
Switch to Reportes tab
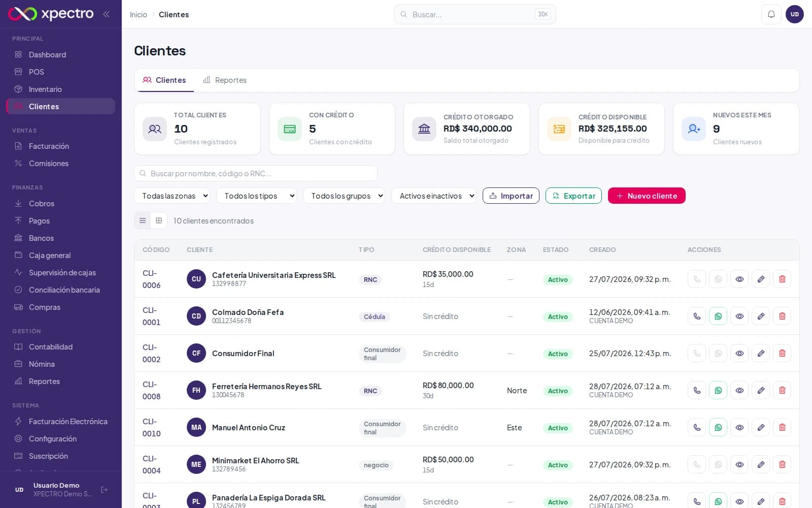pos(224,80)
